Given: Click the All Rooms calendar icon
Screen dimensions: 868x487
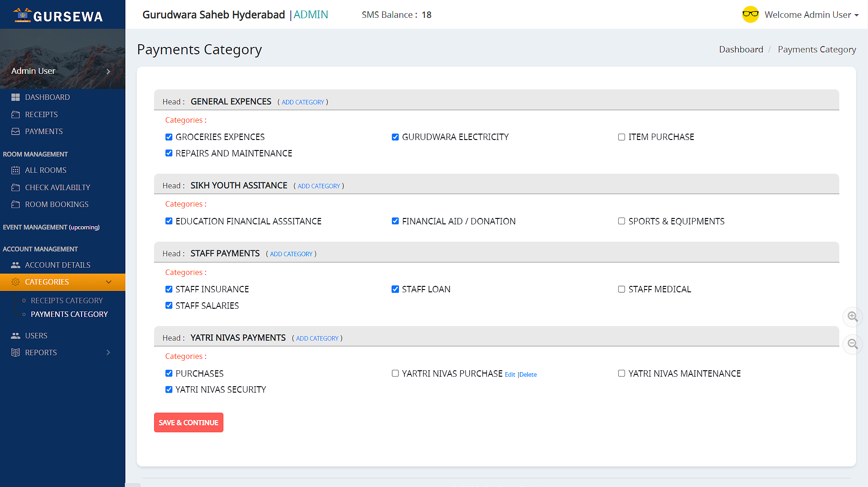Looking at the screenshot, I should [15, 170].
